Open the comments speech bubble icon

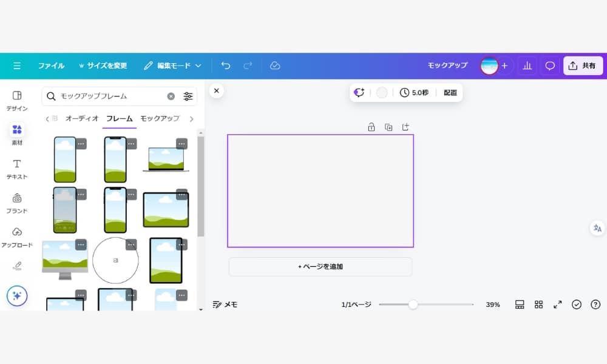pos(550,66)
